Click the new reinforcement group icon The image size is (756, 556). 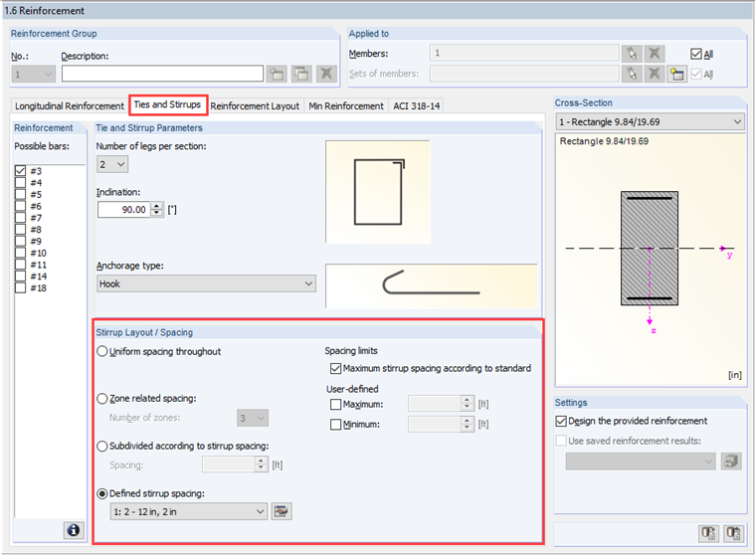click(x=277, y=74)
